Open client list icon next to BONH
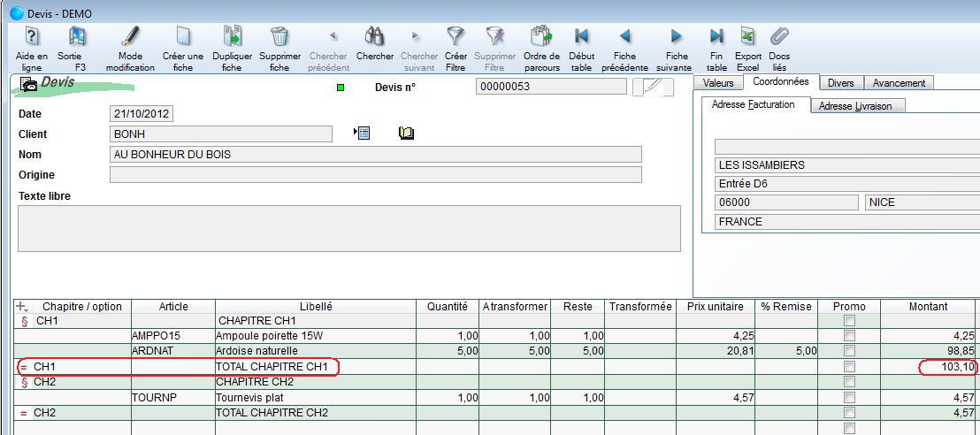The height and width of the screenshot is (435, 980). coord(361,133)
